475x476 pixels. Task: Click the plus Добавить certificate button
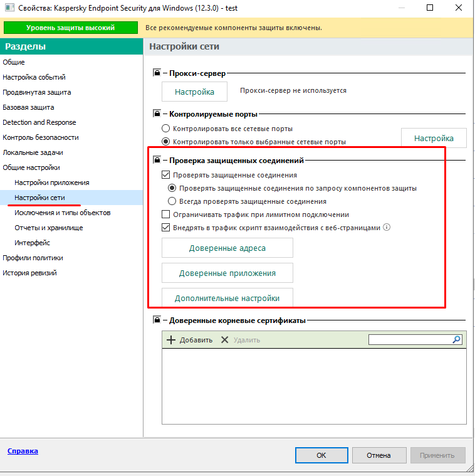coord(190,340)
